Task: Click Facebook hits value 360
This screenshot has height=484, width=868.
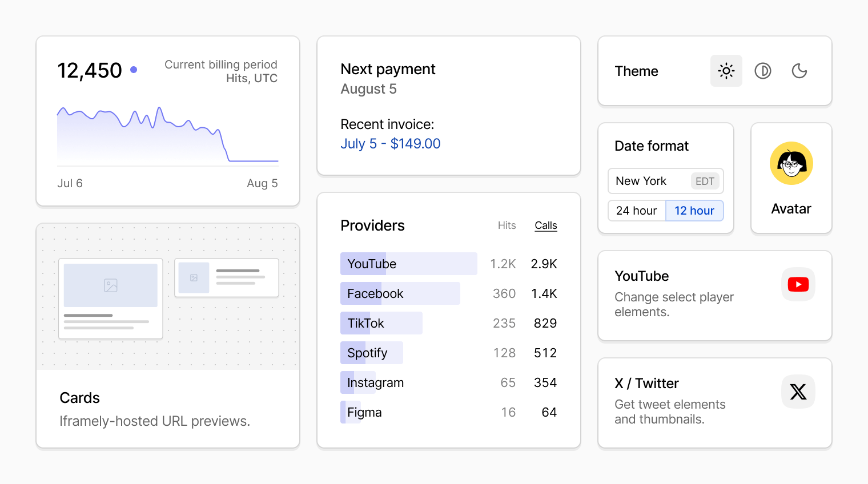Action: point(504,293)
